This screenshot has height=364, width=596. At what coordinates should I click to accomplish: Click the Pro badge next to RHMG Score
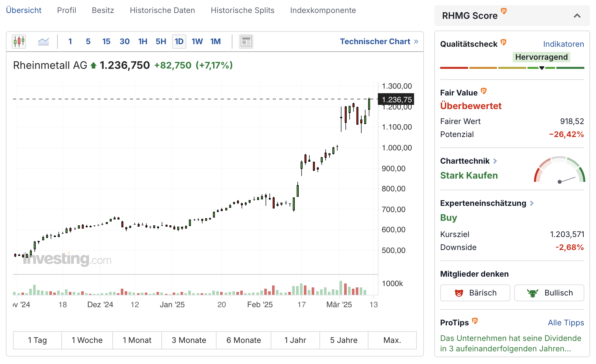tap(504, 11)
